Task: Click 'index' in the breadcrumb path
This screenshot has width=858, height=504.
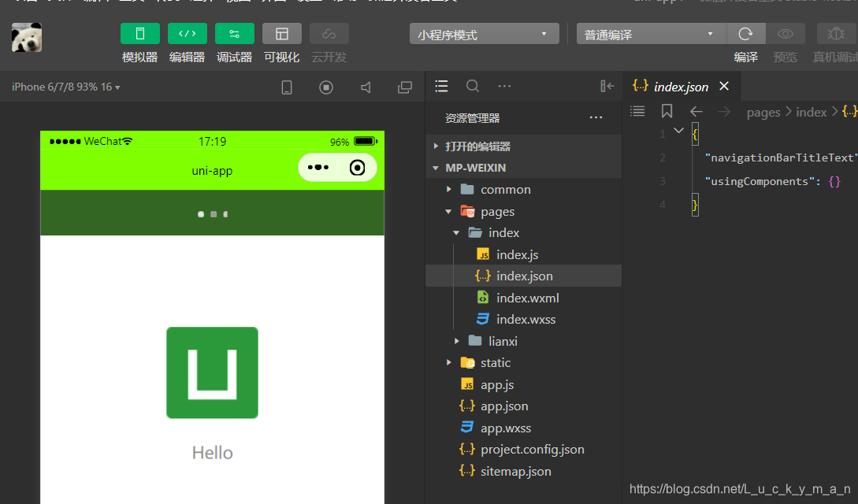Action: tap(811, 113)
